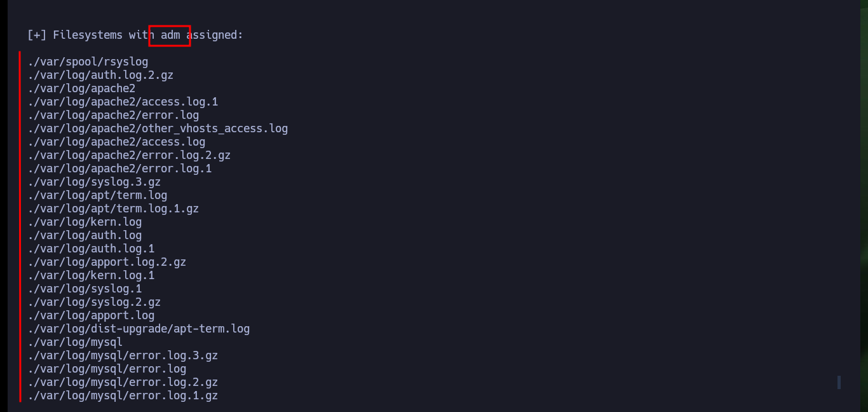Image resolution: width=868 pixels, height=412 pixels.
Task: Click the mysql/error.log.1.gz last line
Action: [x=123, y=396]
